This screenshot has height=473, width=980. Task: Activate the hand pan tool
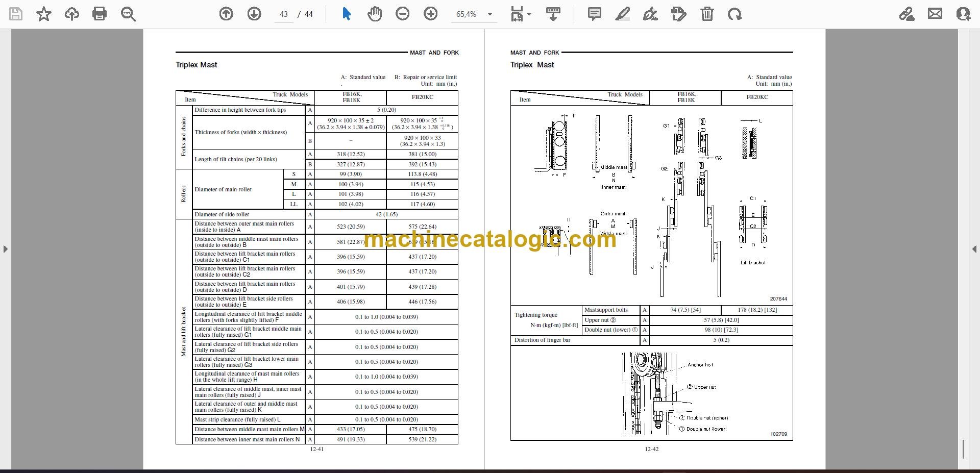point(375,14)
